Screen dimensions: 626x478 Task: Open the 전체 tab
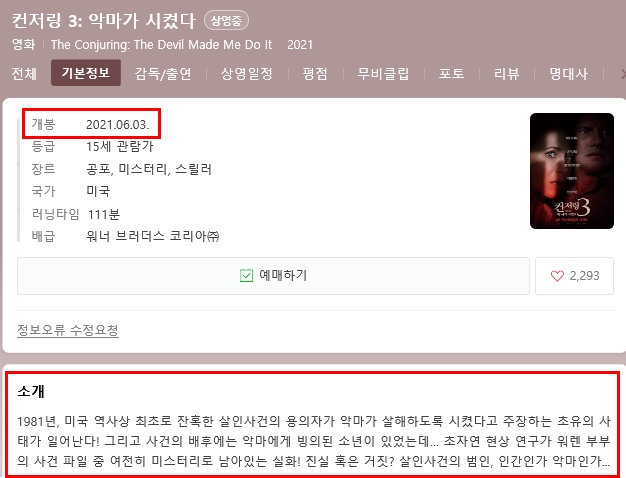click(24, 73)
